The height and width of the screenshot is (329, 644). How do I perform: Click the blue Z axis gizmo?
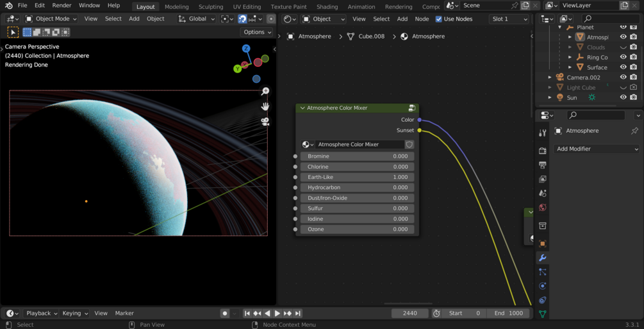pos(246,49)
